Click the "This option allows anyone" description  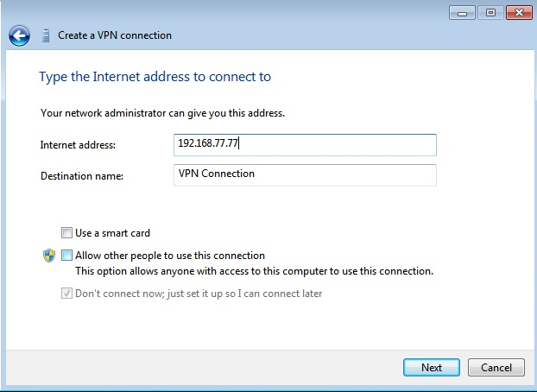pos(254,271)
